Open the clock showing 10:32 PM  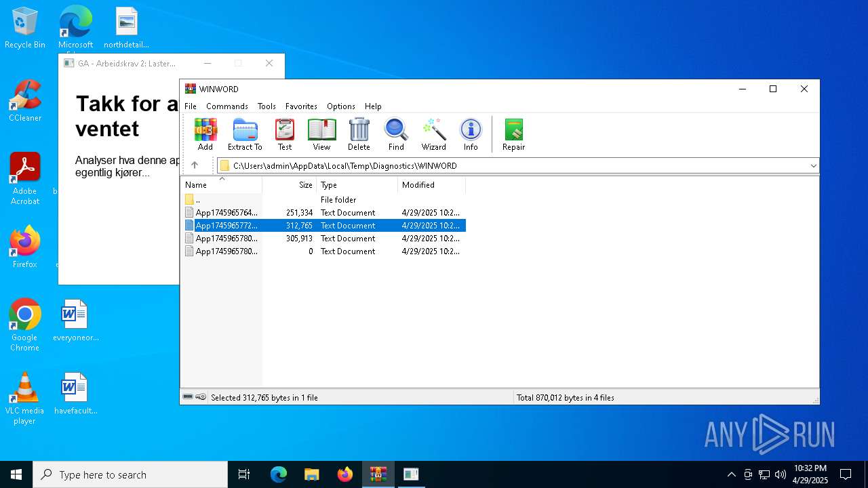point(810,474)
